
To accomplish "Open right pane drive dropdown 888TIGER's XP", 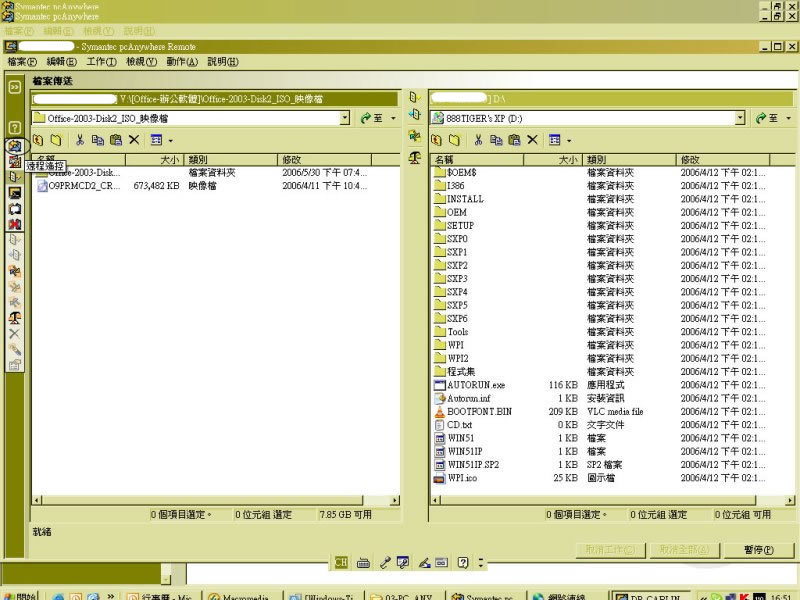I will pyautogui.click(x=740, y=118).
